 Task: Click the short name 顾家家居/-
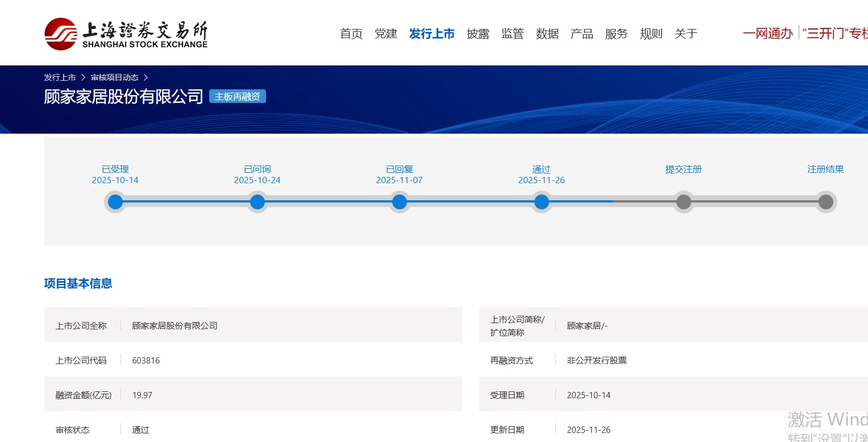(x=587, y=326)
